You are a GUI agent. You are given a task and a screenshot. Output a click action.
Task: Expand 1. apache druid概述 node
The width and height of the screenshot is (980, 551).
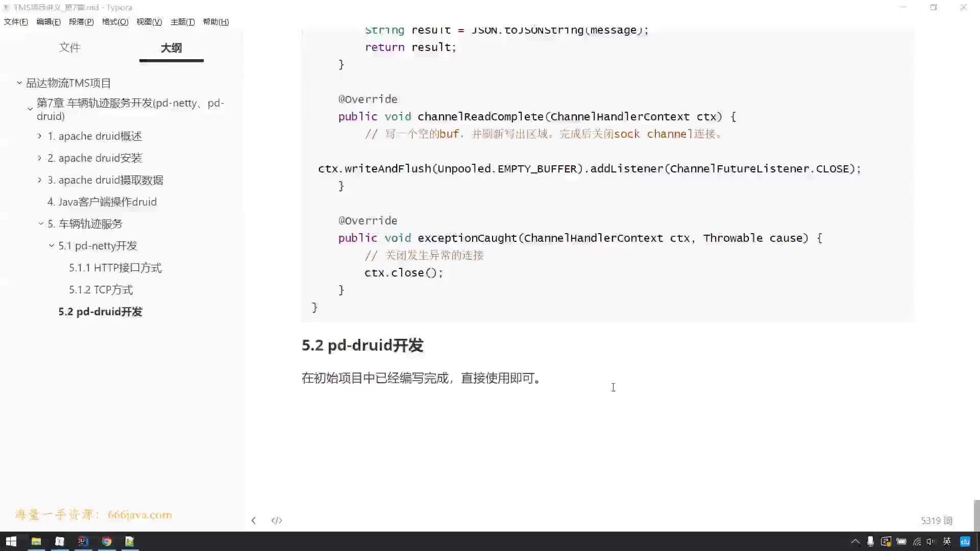[40, 136]
